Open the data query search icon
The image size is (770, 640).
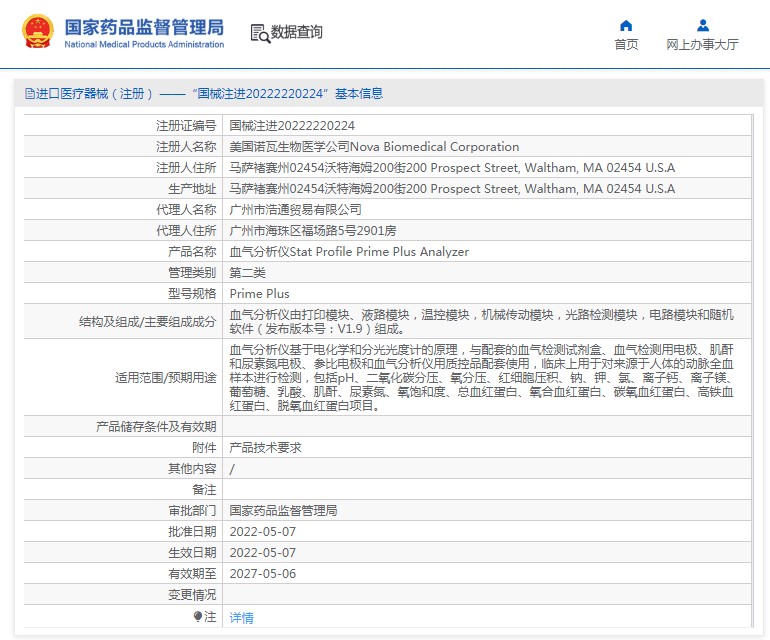click(x=260, y=33)
